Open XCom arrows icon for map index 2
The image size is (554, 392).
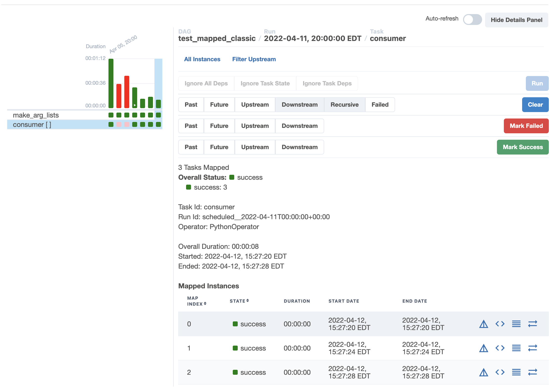tap(533, 372)
